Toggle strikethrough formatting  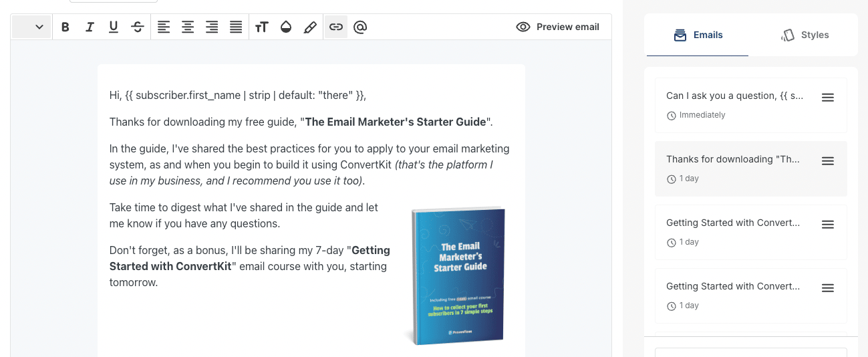click(x=138, y=27)
